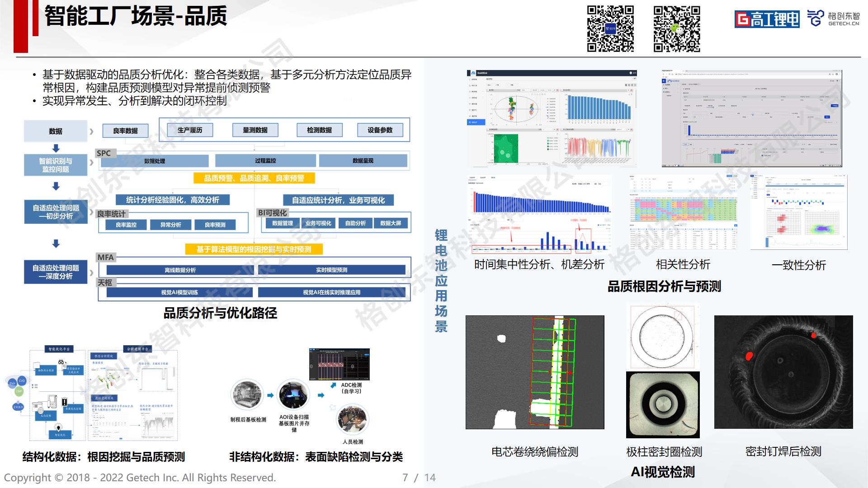
Task: Click the 良率预测 block
Action: tap(215, 225)
